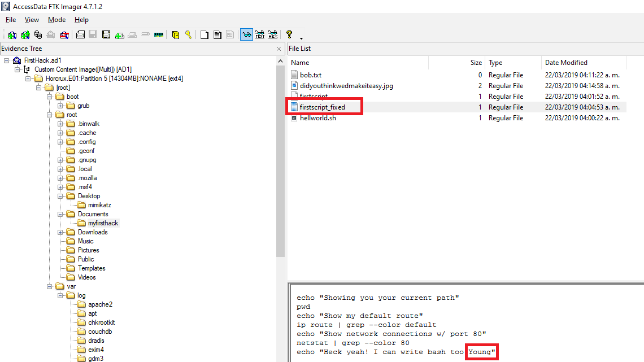Expand the .mozilla folder node
Screen dimensions: 644x362
[x=60, y=178]
